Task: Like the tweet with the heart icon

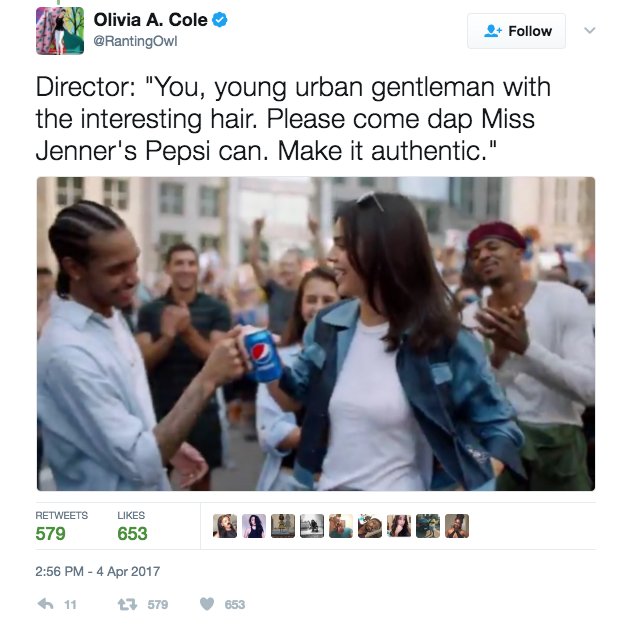Action: pos(207,604)
